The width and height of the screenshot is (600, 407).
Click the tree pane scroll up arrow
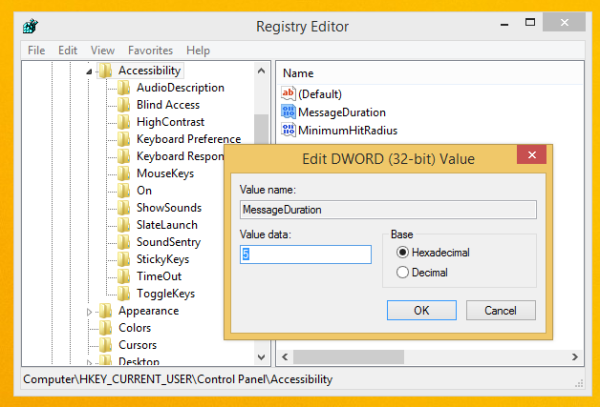tap(261, 71)
